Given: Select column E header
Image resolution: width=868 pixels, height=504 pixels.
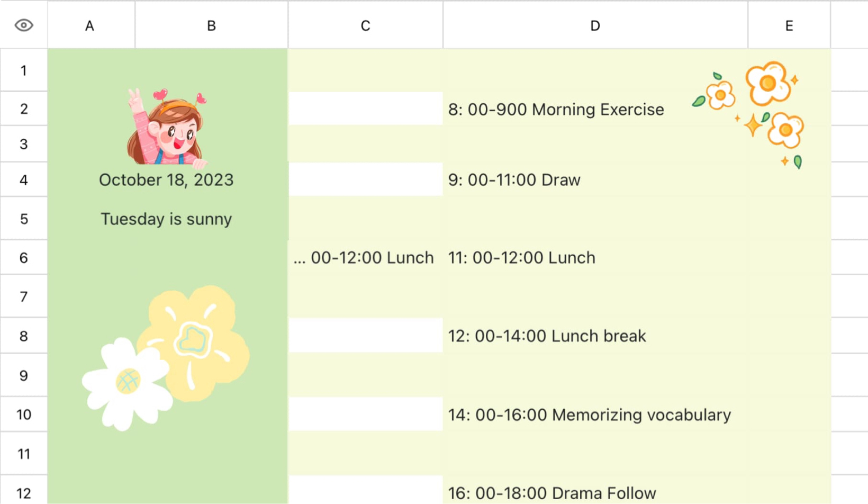Looking at the screenshot, I should 789,25.
